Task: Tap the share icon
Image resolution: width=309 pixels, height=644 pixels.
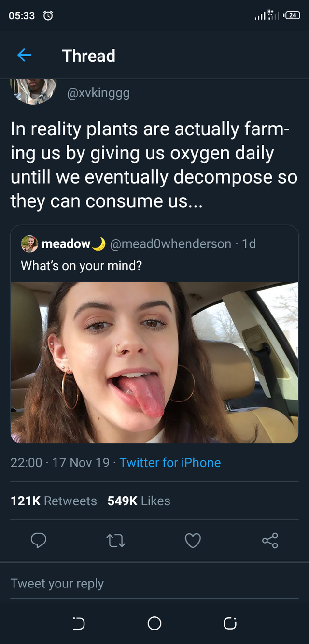Action: pyautogui.click(x=270, y=541)
